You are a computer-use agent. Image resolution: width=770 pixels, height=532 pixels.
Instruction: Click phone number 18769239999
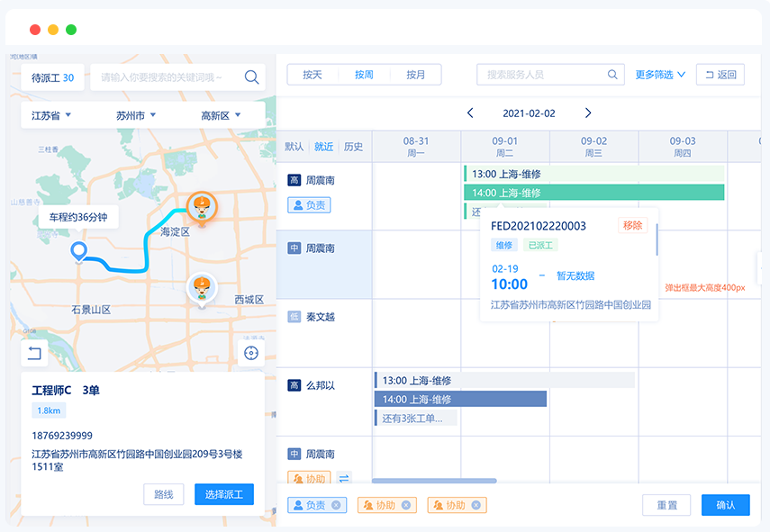[62, 436]
